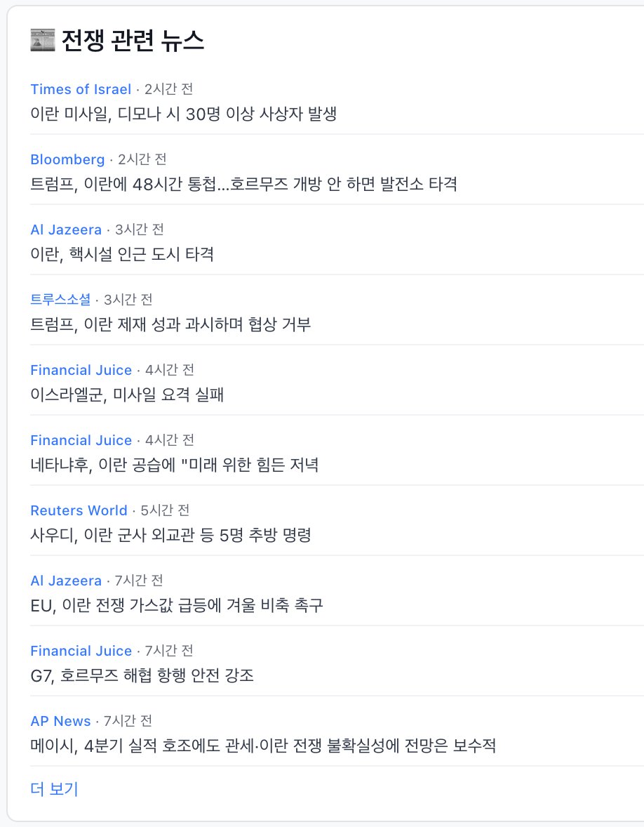This screenshot has width=644, height=827.
Task: Open headline 사우디, 이란 군사 외교관 등 5명 추방 명령
Action: (x=170, y=535)
